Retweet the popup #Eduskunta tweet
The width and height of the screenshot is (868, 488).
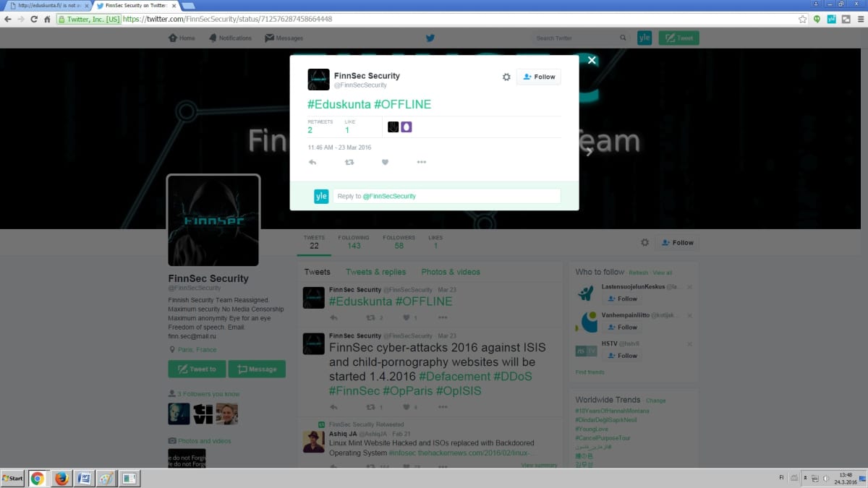tap(349, 163)
